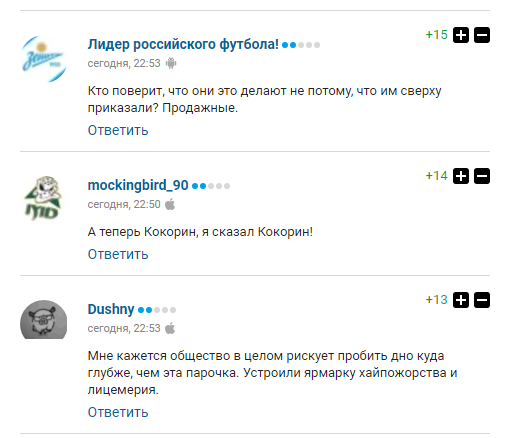This screenshot has height=438, width=507.
Task: Reply to the Кокорин comment
Action: (118, 254)
